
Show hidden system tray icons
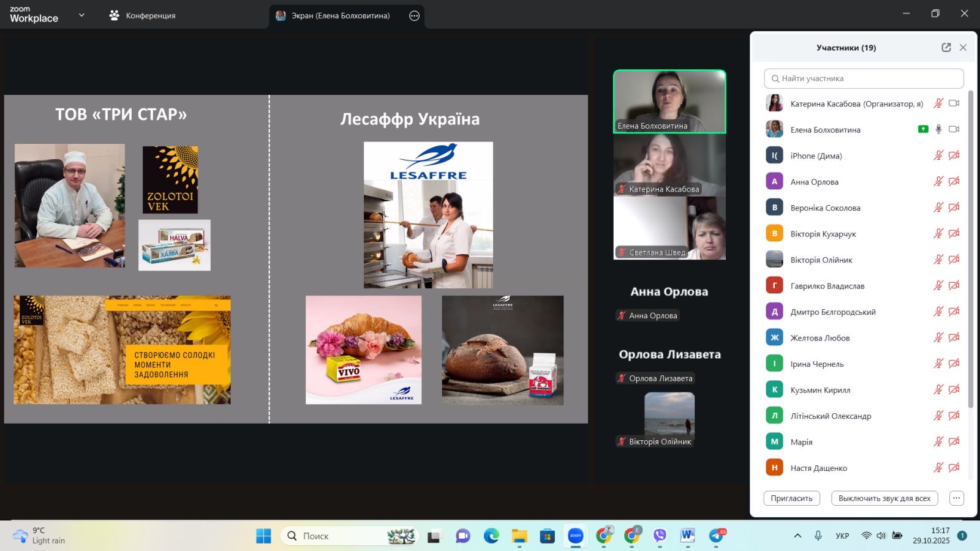click(797, 536)
